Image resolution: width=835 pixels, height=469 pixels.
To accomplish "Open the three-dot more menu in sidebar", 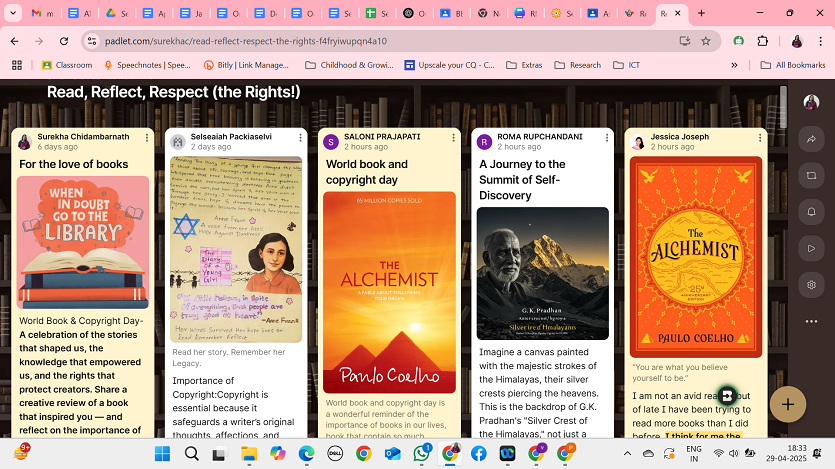I will point(810,321).
